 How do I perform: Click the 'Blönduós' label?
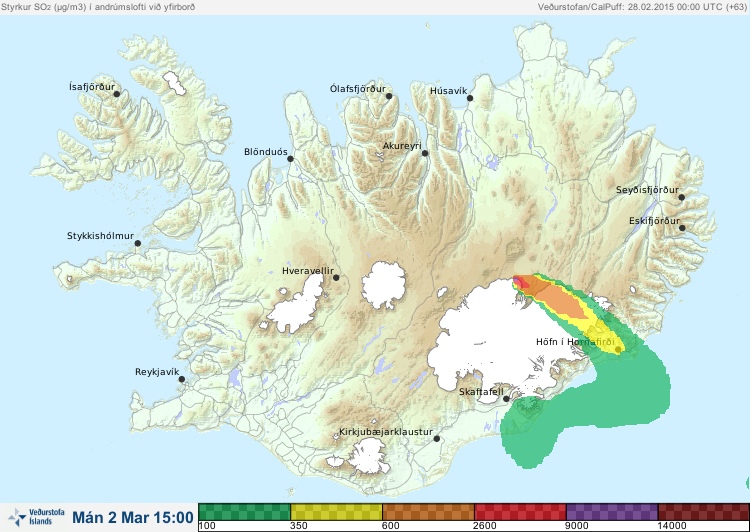(x=266, y=152)
